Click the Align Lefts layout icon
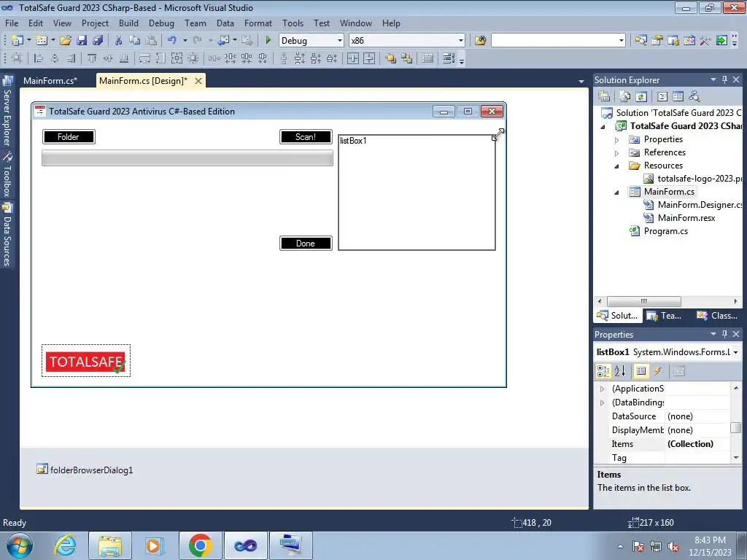Screen dimensions: 747x560 [x=39, y=58]
